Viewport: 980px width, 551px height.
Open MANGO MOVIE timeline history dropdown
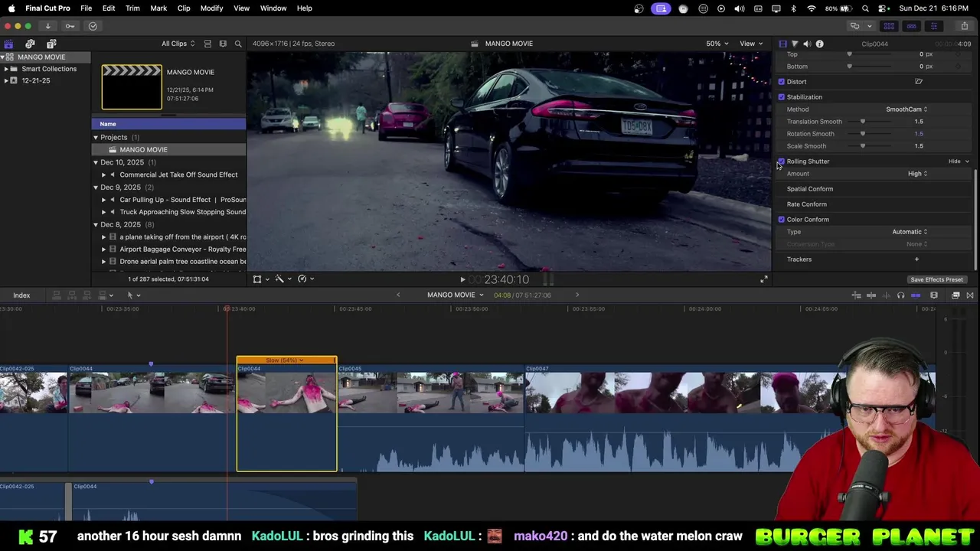click(456, 295)
